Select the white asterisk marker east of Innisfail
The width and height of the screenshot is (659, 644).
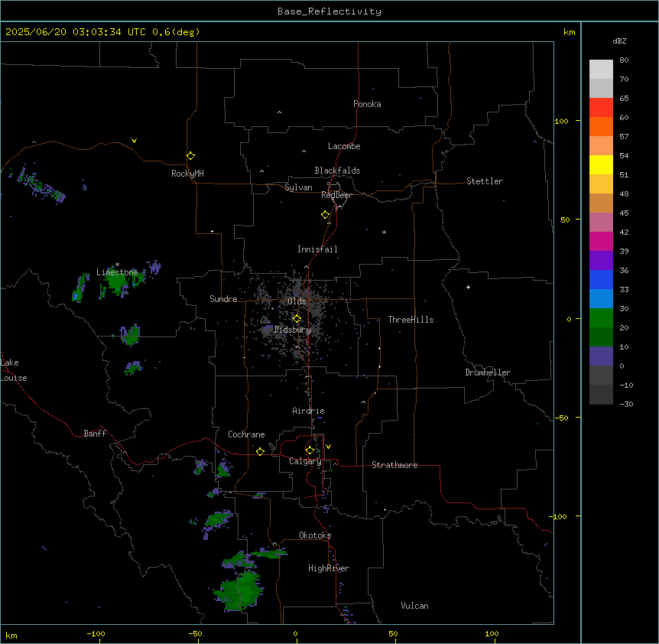[384, 232]
